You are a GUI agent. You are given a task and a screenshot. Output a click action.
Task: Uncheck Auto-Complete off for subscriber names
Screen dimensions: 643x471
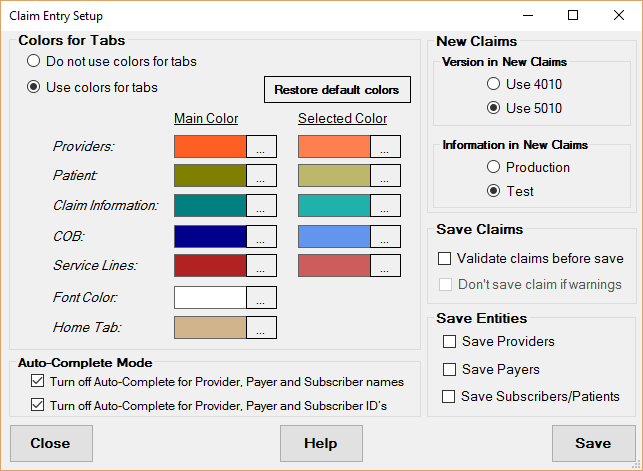pos(38,381)
